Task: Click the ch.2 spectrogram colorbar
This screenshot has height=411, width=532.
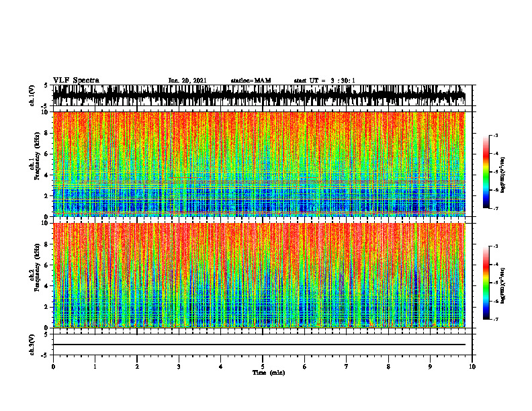Action: tap(486, 283)
